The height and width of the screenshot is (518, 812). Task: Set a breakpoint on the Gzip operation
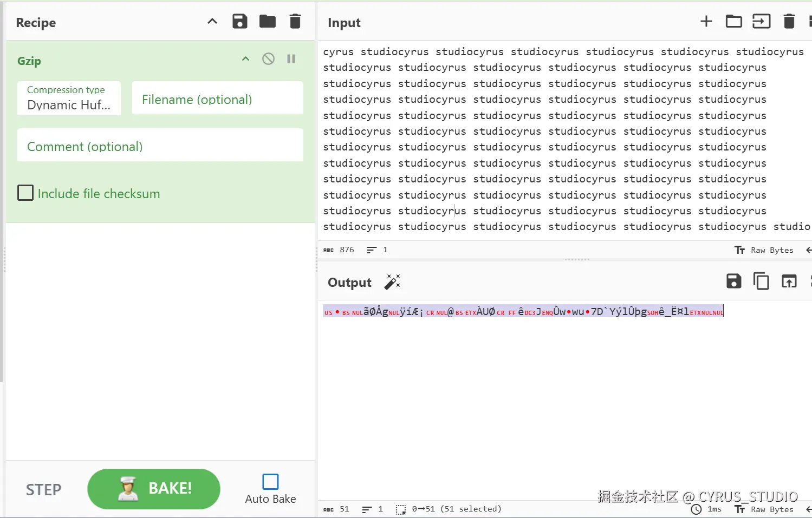291,59
